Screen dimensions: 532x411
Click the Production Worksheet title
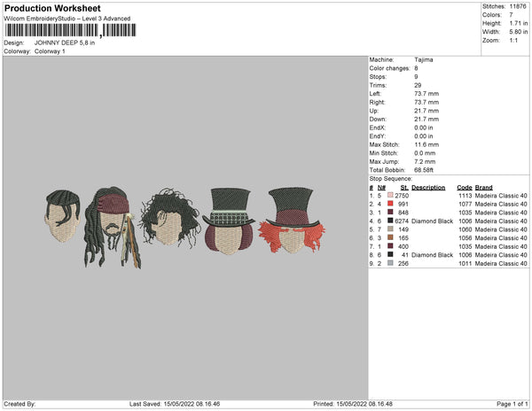click(52, 8)
